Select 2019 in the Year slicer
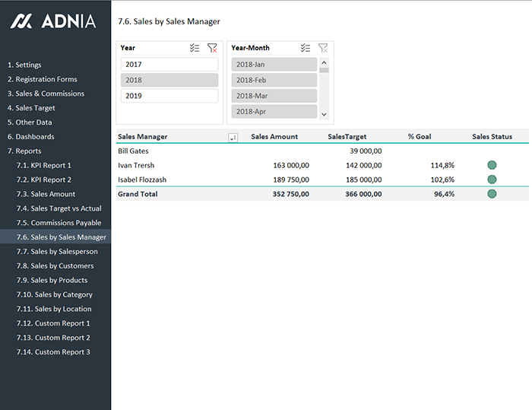This screenshot has width=532, height=410. point(169,96)
